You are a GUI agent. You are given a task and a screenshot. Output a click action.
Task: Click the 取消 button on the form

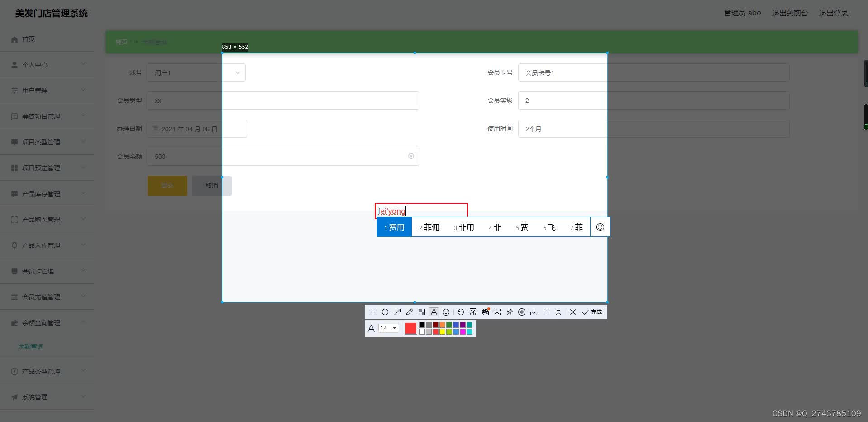tap(212, 186)
